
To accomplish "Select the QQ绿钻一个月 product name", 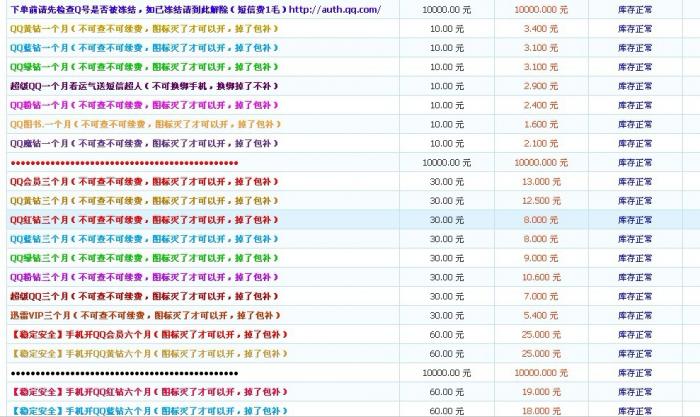I will pos(144,67).
